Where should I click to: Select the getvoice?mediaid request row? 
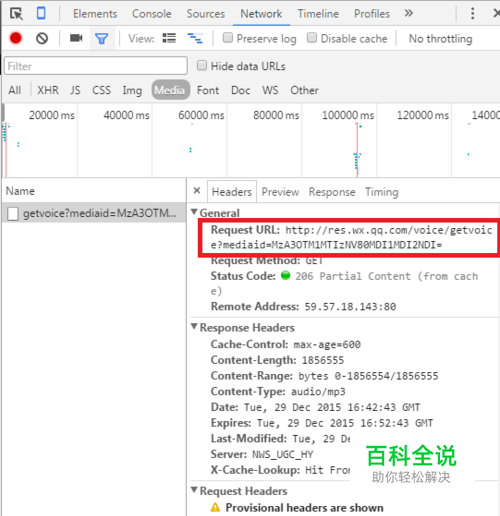[x=94, y=213]
